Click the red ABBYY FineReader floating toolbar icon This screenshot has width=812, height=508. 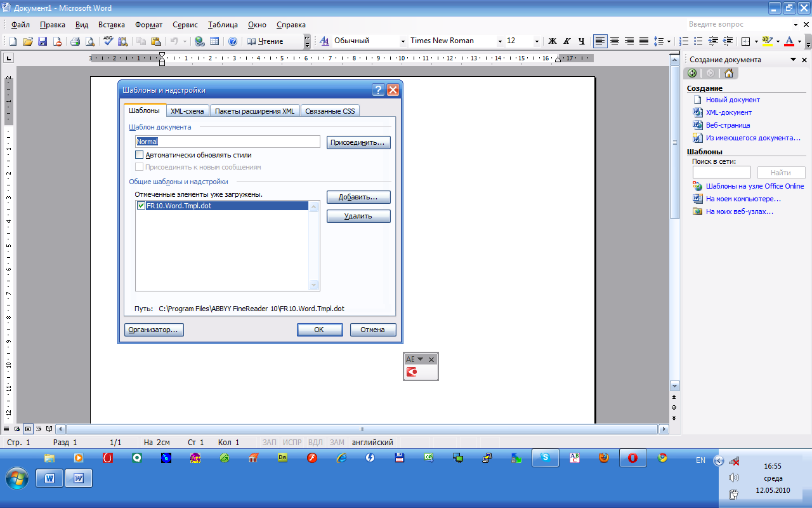[412, 372]
